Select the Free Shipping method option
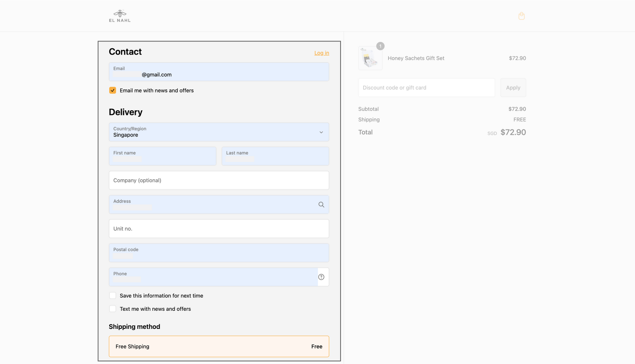635x364 pixels. point(218,346)
